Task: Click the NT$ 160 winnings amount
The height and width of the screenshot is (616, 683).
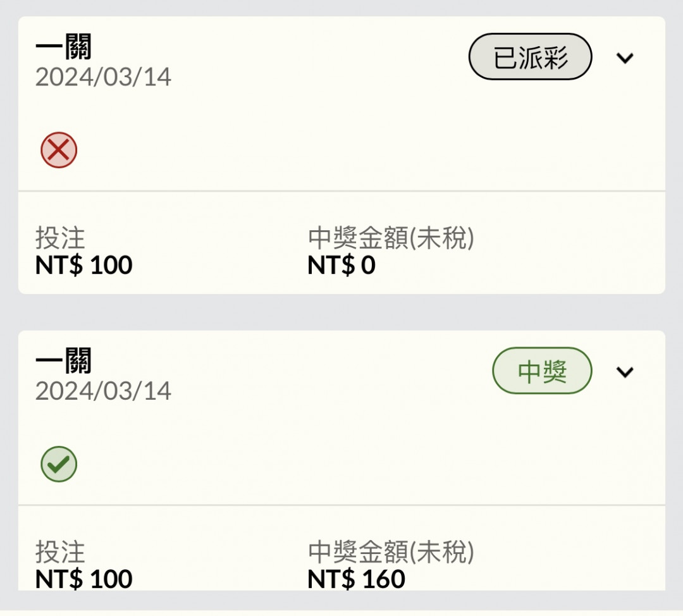Action: pyautogui.click(x=356, y=579)
